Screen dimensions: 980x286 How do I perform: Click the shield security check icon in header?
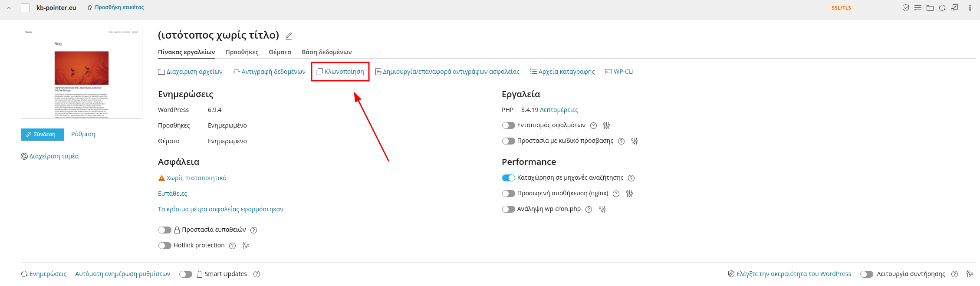[x=905, y=8]
